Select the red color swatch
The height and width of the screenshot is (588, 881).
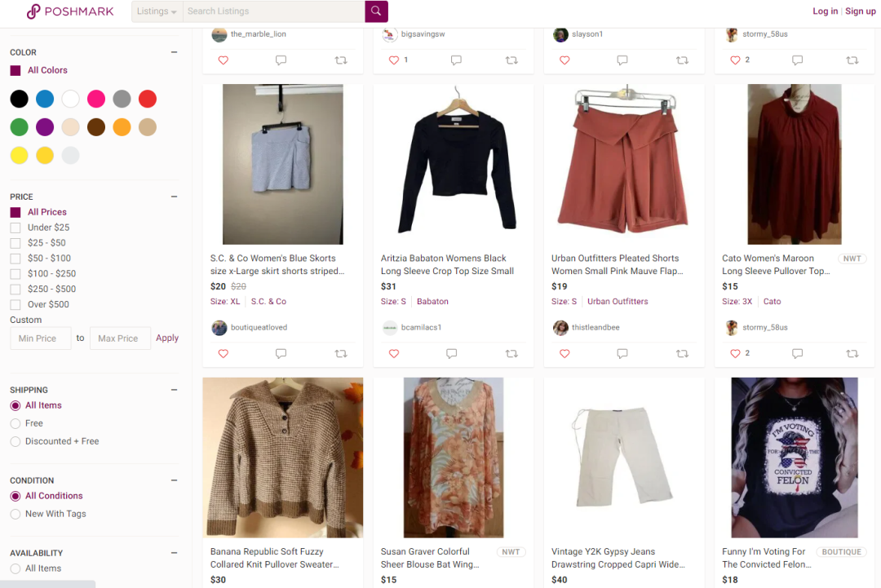pyautogui.click(x=148, y=98)
